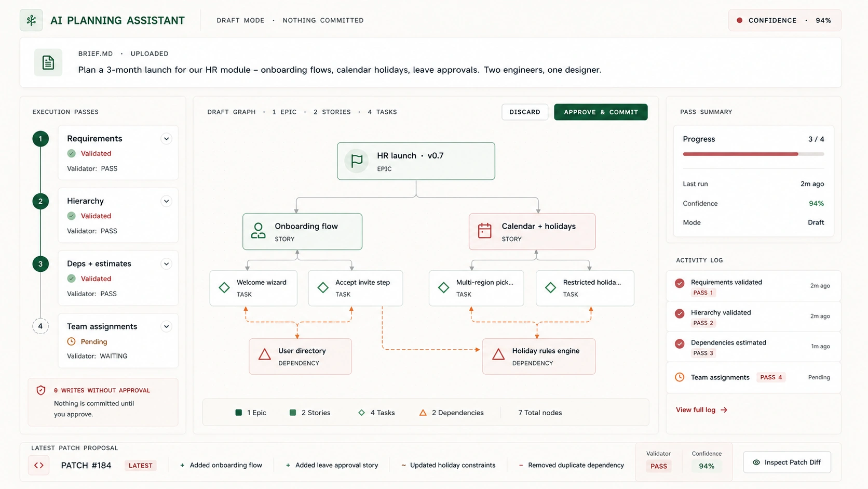
Task: Click the Progress bar in Pass Summary
Action: (x=753, y=154)
